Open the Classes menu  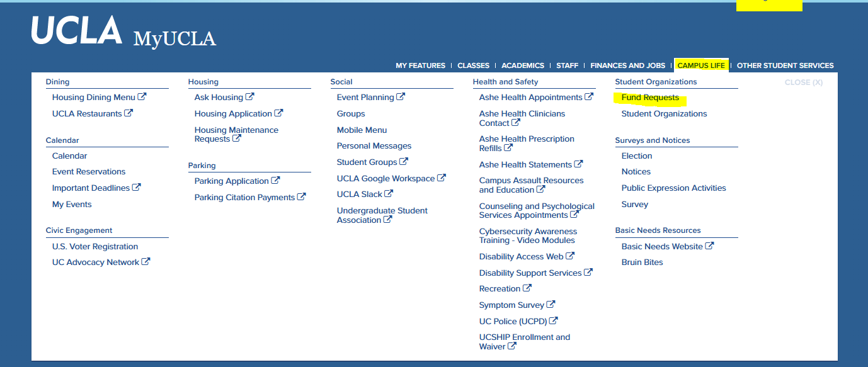pos(473,65)
